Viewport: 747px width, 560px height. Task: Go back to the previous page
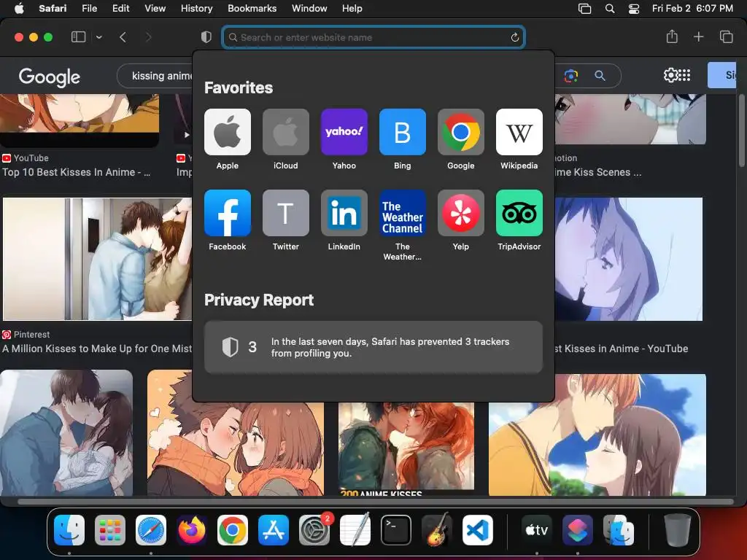pyautogui.click(x=123, y=37)
